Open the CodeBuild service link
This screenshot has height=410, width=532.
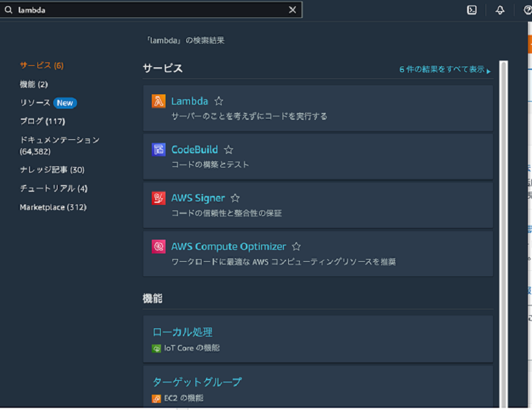(195, 150)
